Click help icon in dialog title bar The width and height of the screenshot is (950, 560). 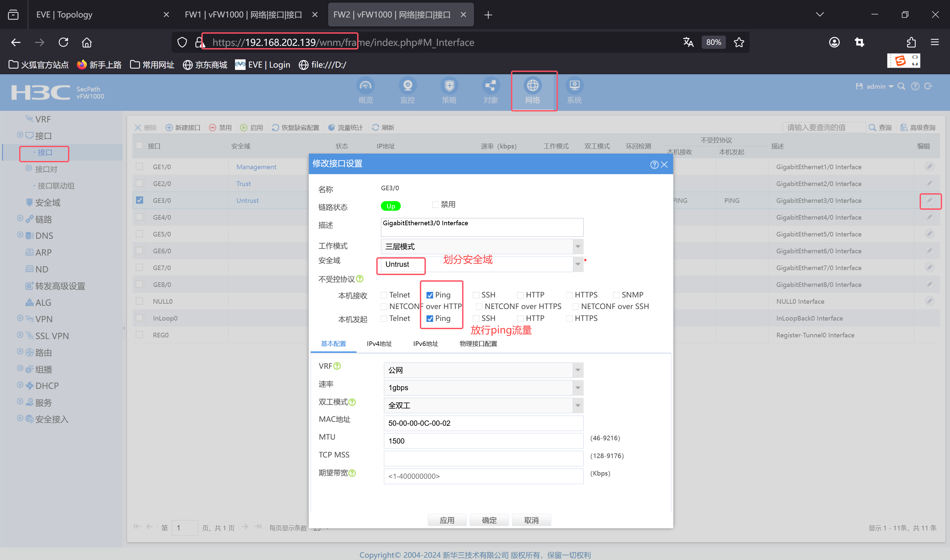(x=654, y=165)
